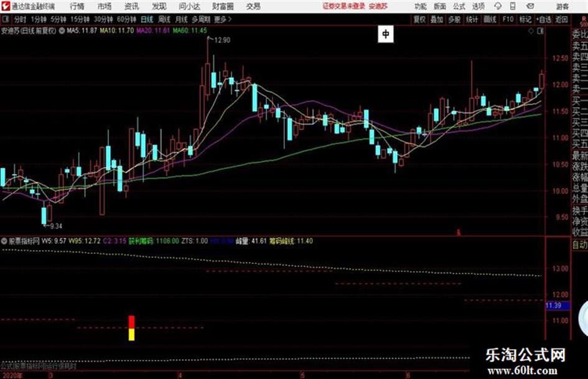Click the MA5: 11.87 value
Screen dimensions: 588x379
click(x=82, y=30)
